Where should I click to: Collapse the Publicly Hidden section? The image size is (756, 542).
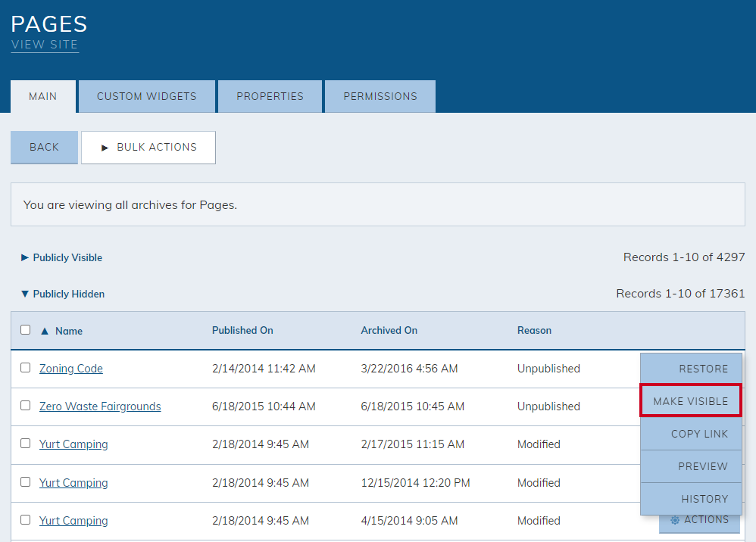point(63,294)
